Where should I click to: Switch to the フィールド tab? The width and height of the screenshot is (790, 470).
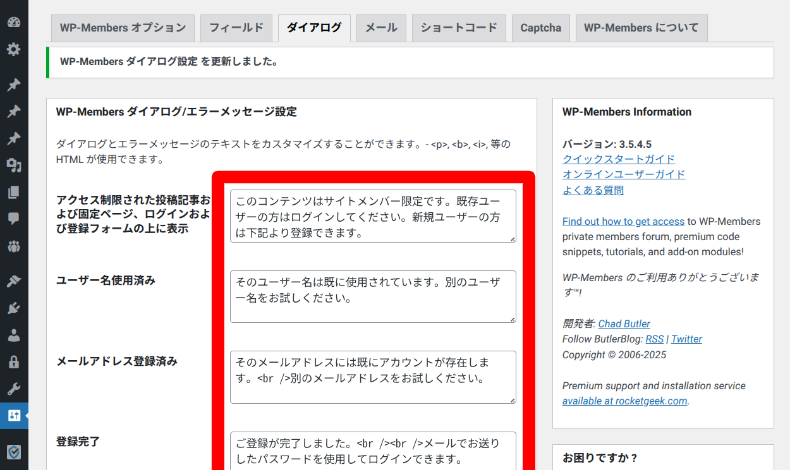coord(236,28)
